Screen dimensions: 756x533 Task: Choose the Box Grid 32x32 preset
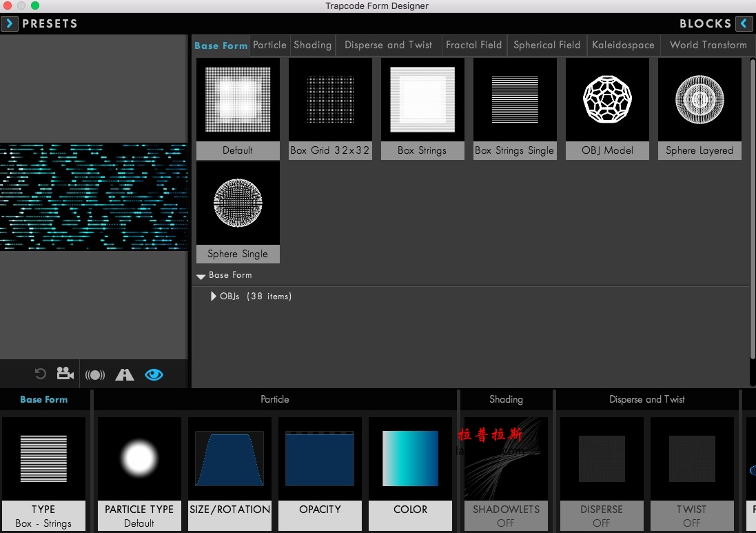click(x=330, y=109)
